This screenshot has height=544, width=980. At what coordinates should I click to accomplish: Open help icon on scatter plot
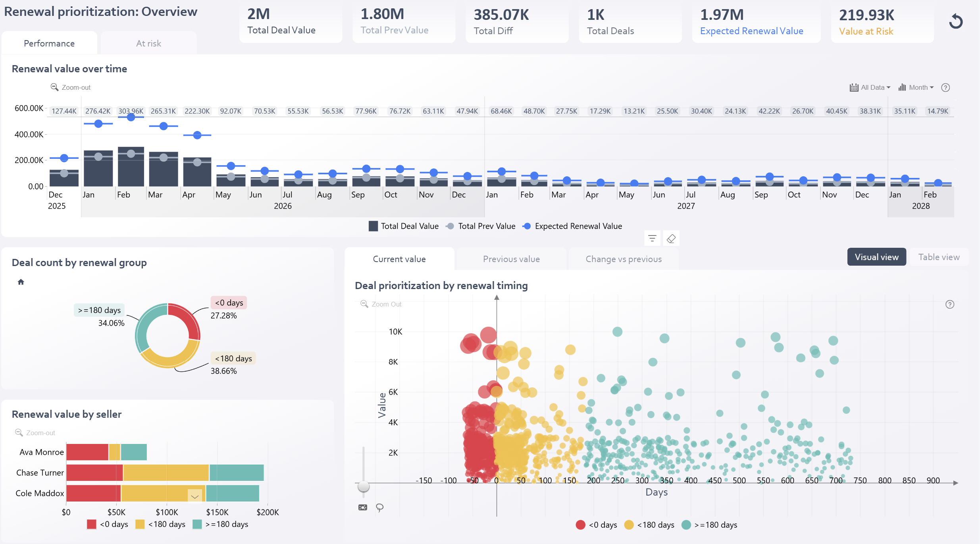949,305
